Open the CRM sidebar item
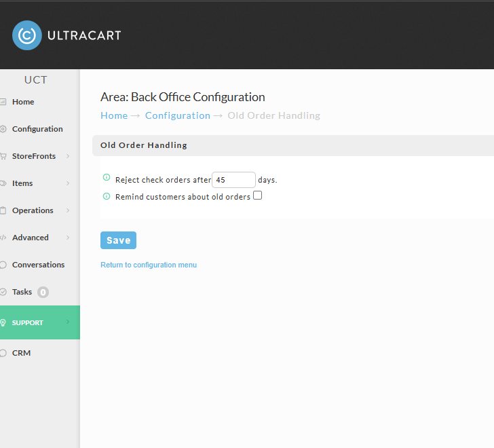Image resolution: width=494 pixels, height=448 pixels. pyautogui.click(x=21, y=353)
